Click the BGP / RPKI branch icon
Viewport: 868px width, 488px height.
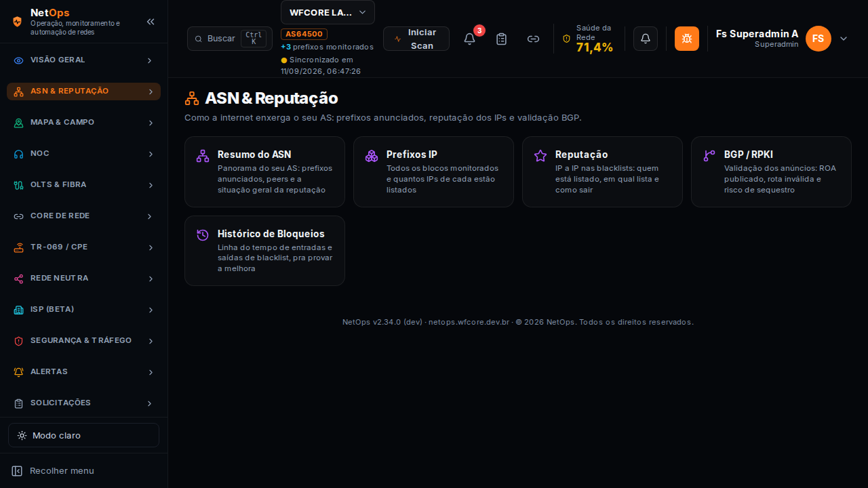tap(709, 156)
